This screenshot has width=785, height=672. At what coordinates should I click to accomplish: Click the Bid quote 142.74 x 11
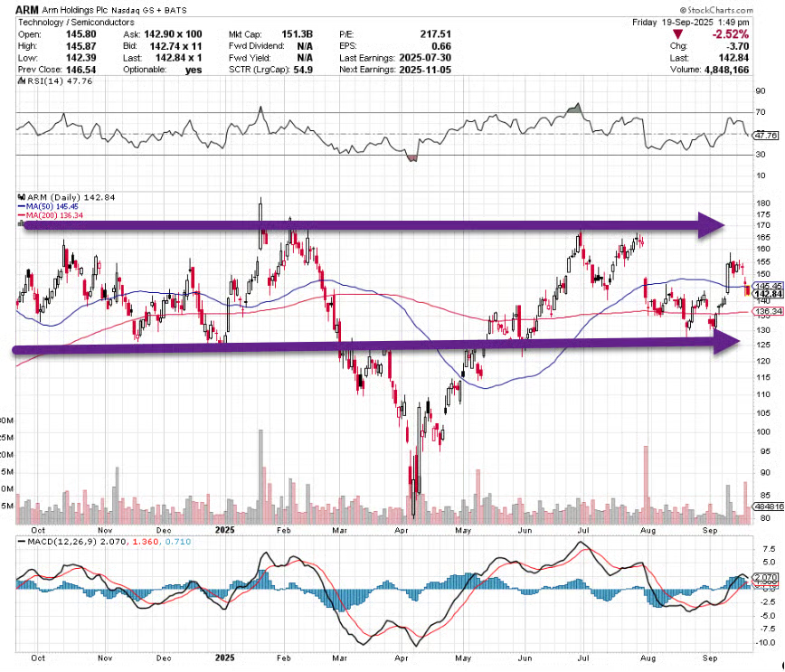(175, 46)
